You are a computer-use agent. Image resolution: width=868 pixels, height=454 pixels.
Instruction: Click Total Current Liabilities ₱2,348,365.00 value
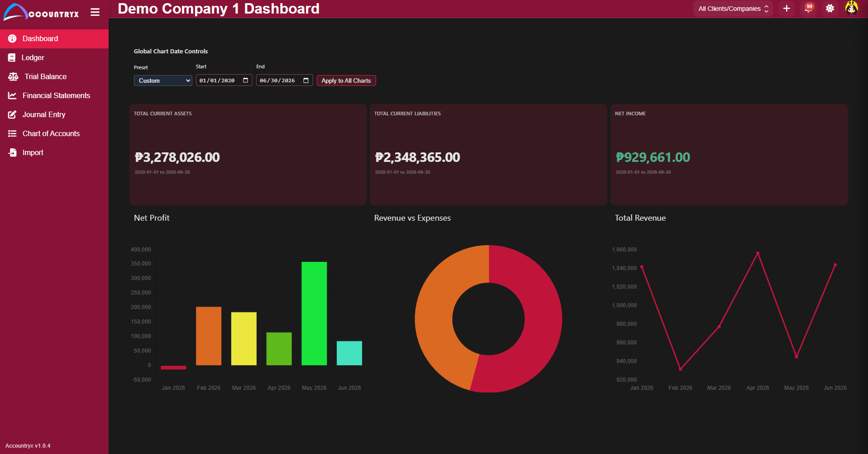417,157
